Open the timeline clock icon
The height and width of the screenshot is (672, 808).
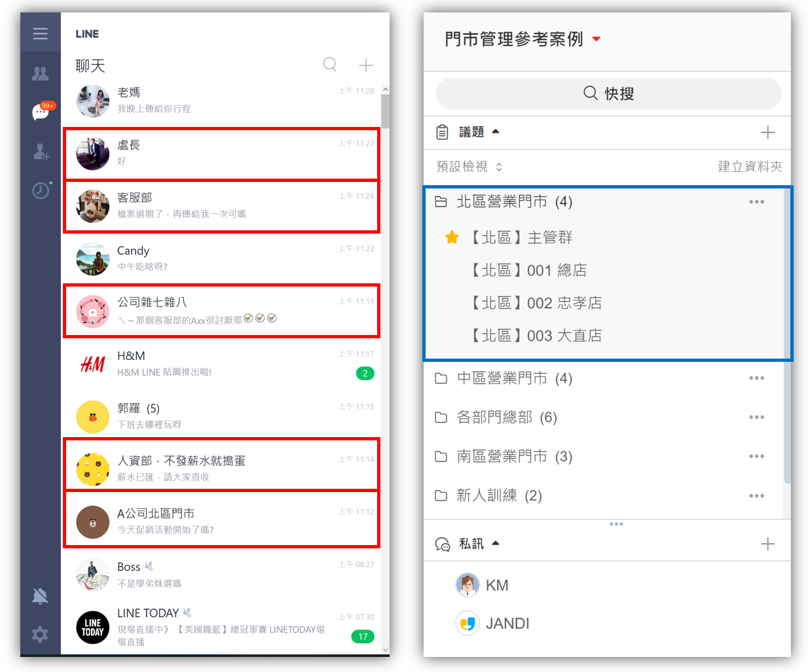click(x=41, y=190)
